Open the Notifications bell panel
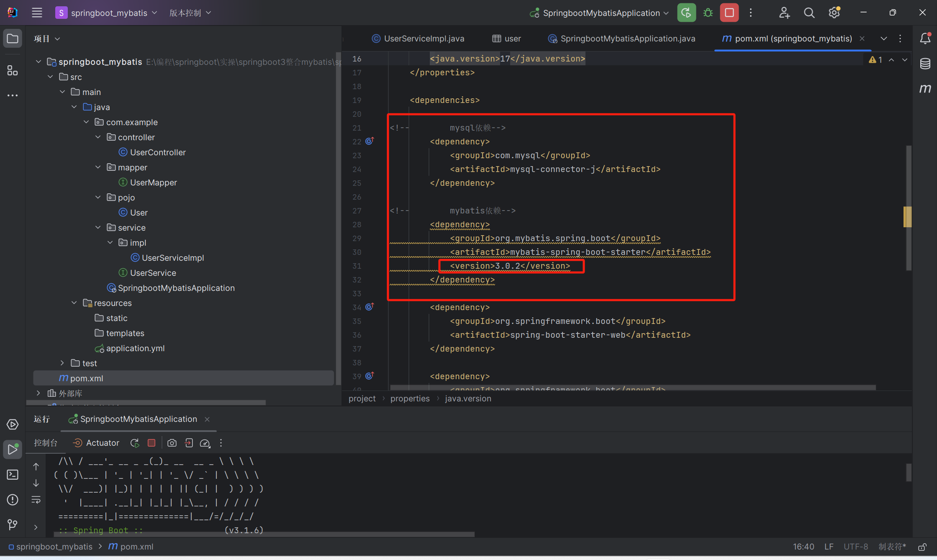Viewport: 937px width, 560px height. pyautogui.click(x=925, y=39)
